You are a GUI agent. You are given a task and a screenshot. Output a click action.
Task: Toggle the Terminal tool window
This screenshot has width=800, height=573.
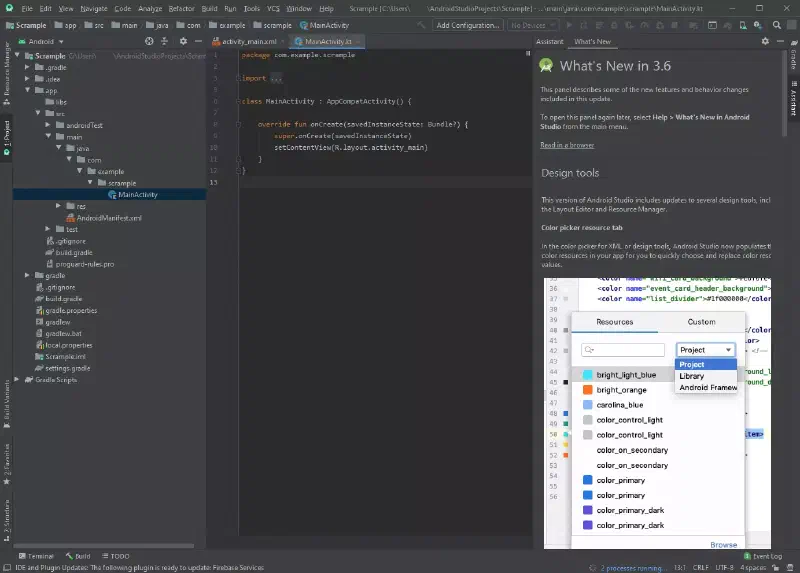36,556
